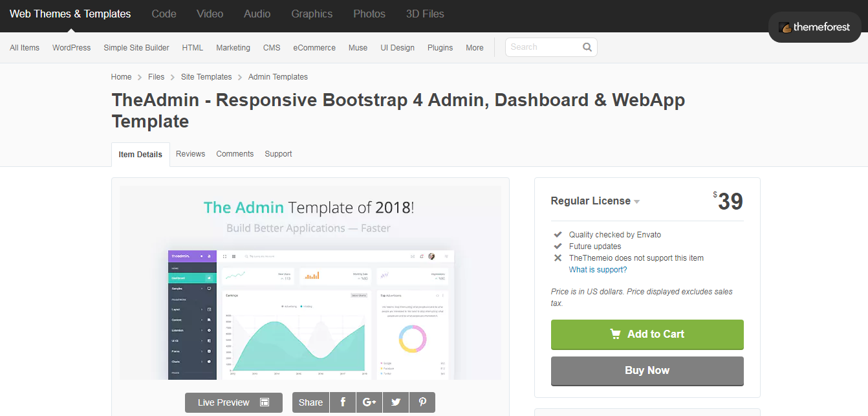
Task: Open Simple Site Builder subcategory
Action: tap(136, 48)
